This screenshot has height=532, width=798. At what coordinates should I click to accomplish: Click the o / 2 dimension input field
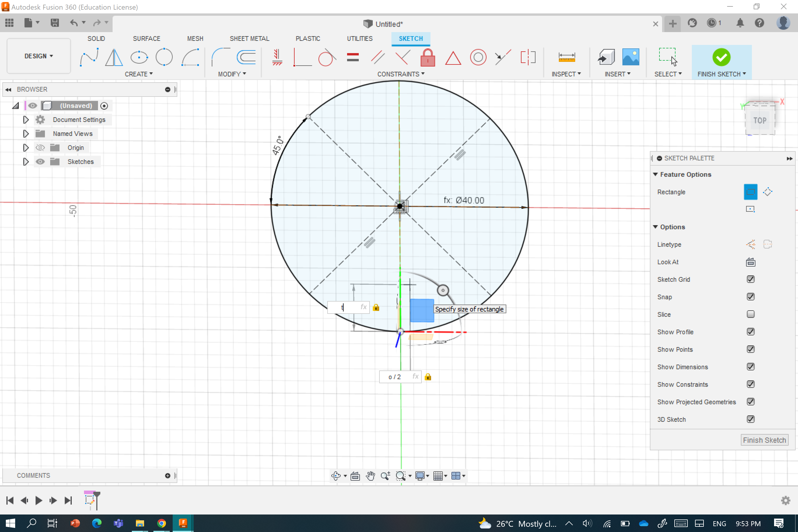(395, 377)
